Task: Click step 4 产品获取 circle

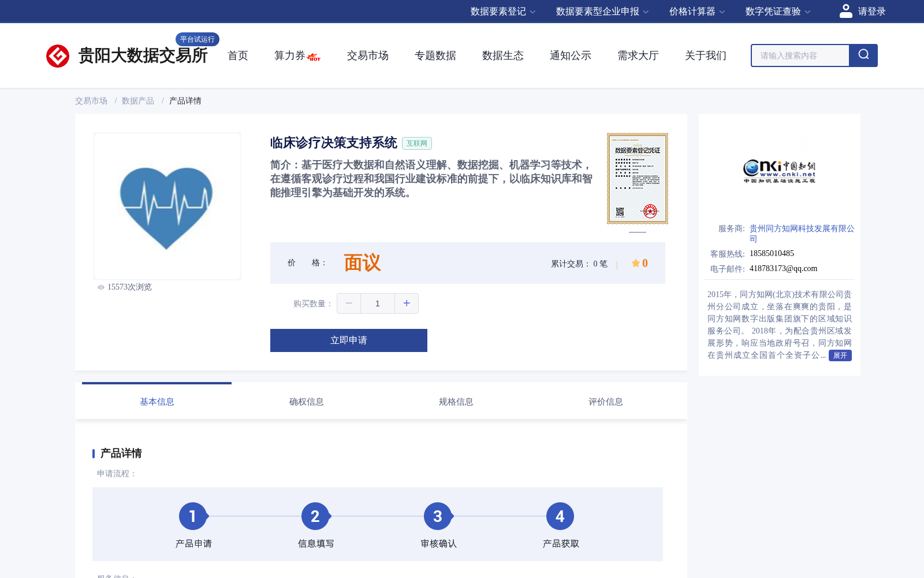Action: tap(560, 516)
